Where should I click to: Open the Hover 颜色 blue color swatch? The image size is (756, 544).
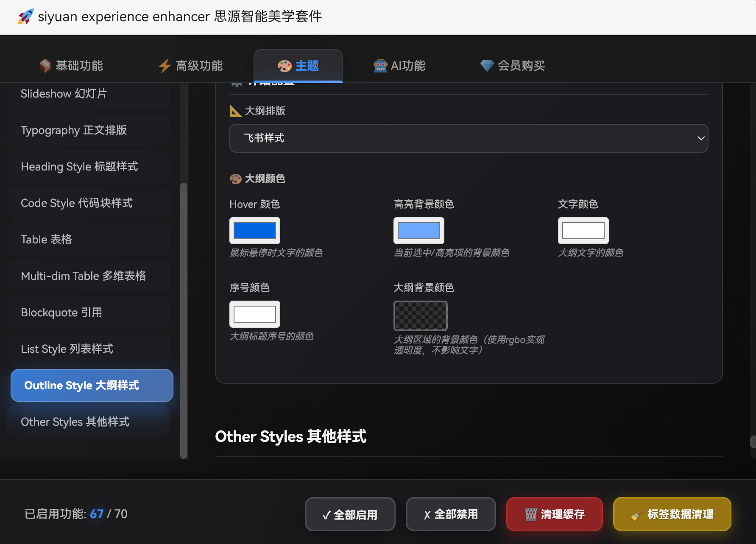pyautogui.click(x=255, y=231)
